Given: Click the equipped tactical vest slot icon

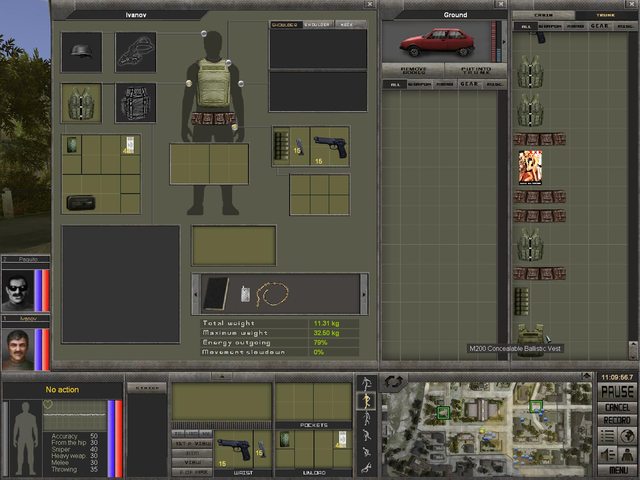Looking at the screenshot, I should click(81, 103).
